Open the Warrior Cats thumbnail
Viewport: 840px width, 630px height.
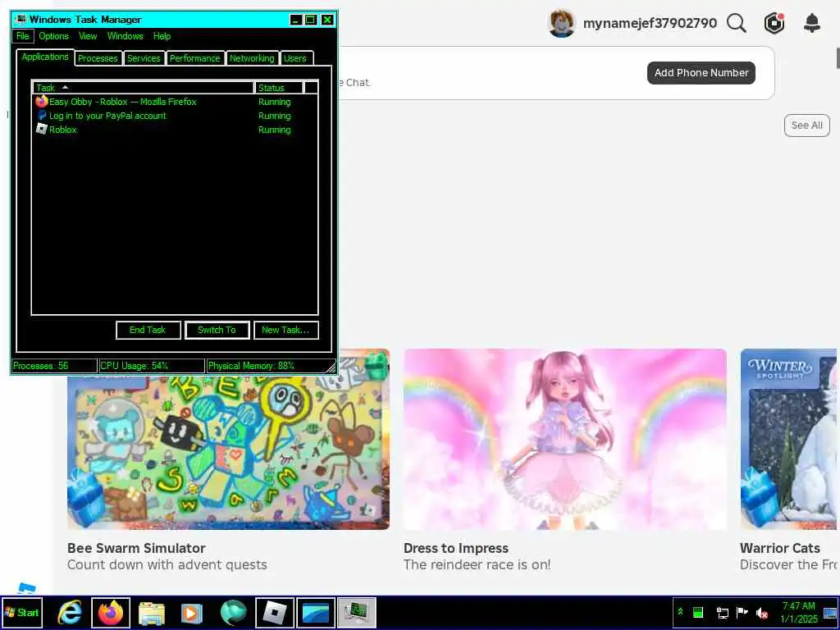click(788, 440)
